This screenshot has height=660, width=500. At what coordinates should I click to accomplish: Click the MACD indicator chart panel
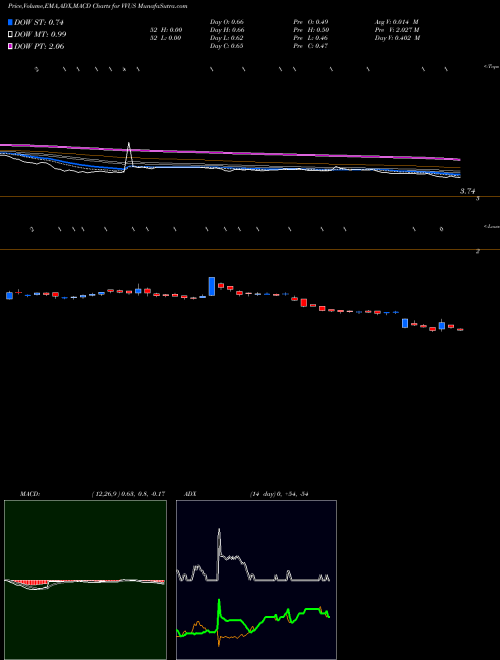pos(85,580)
